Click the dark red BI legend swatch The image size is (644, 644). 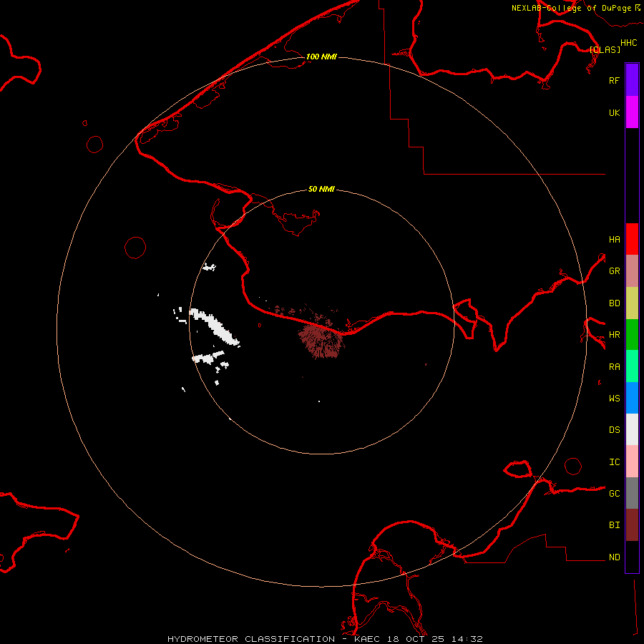pyautogui.click(x=632, y=525)
